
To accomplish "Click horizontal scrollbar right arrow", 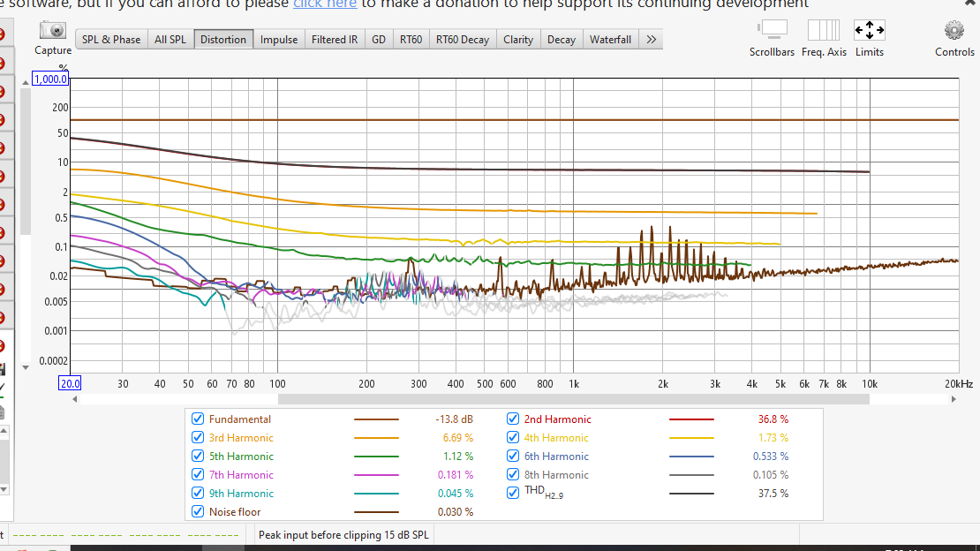I will [954, 399].
